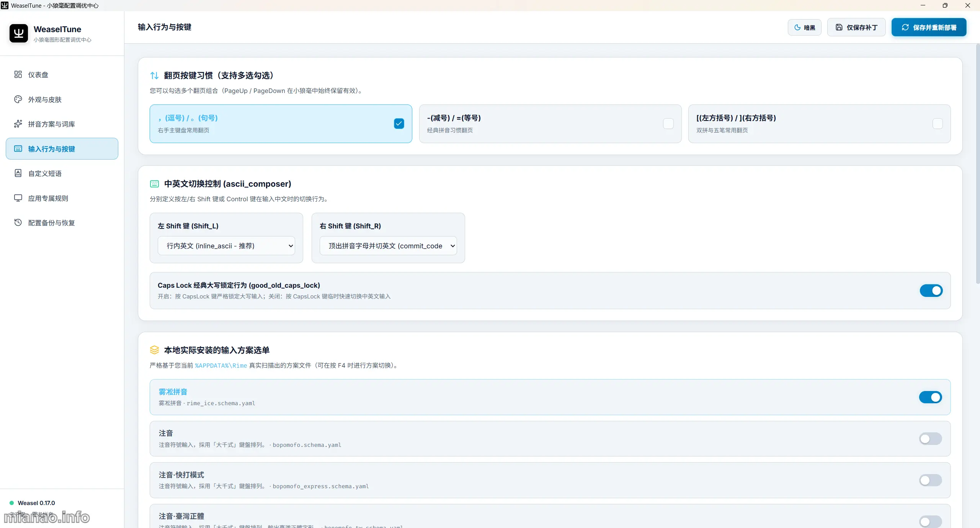Click the Weasel 0.17.0 version text

point(36,503)
